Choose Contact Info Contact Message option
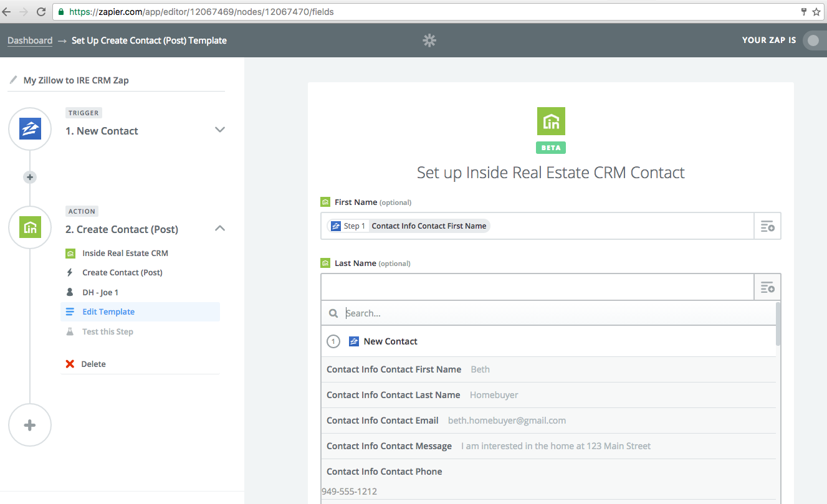 coord(549,446)
